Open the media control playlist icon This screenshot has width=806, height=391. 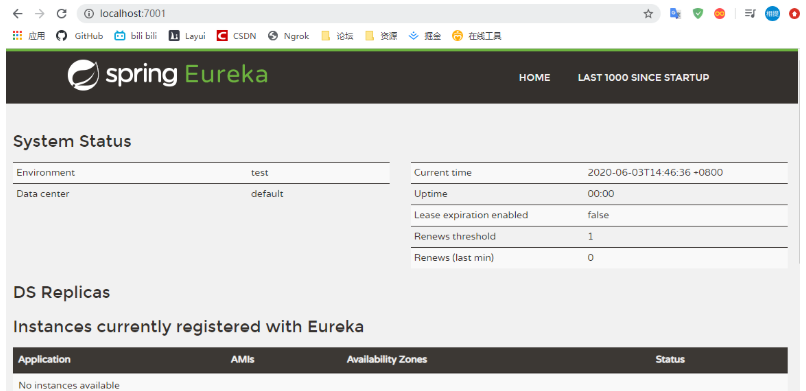point(750,14)
